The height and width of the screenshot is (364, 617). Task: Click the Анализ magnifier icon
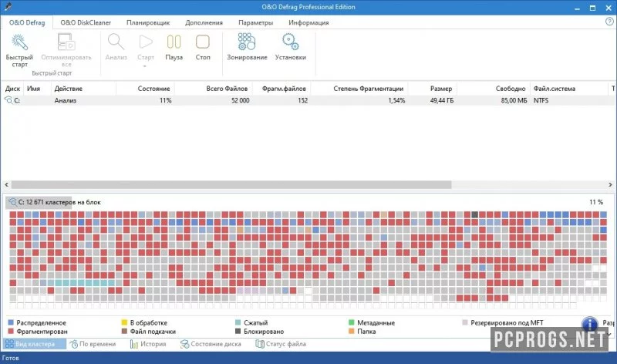(x=116, y=42)
